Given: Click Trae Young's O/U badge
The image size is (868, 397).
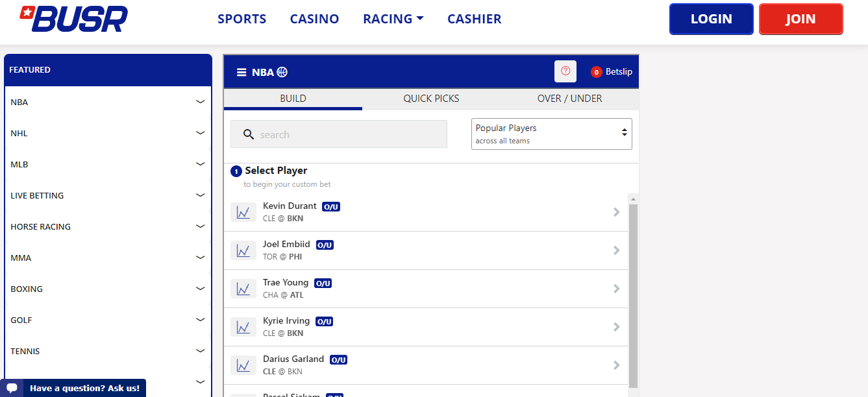Looking at the screenshot, I should [323, 283].
